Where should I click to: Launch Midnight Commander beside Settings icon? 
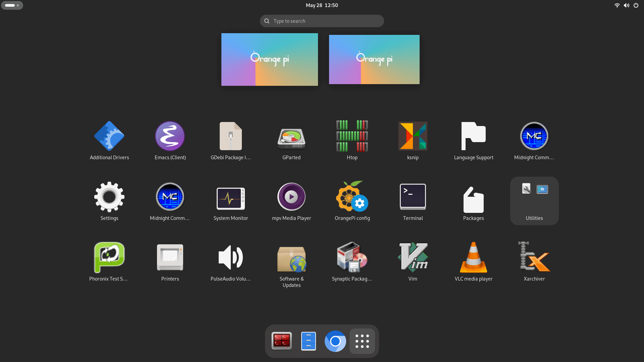pos(170,201)
